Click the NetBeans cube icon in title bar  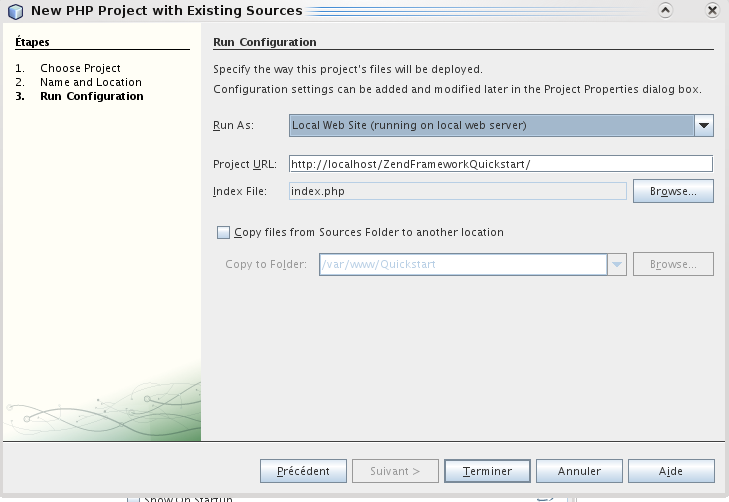15,11
